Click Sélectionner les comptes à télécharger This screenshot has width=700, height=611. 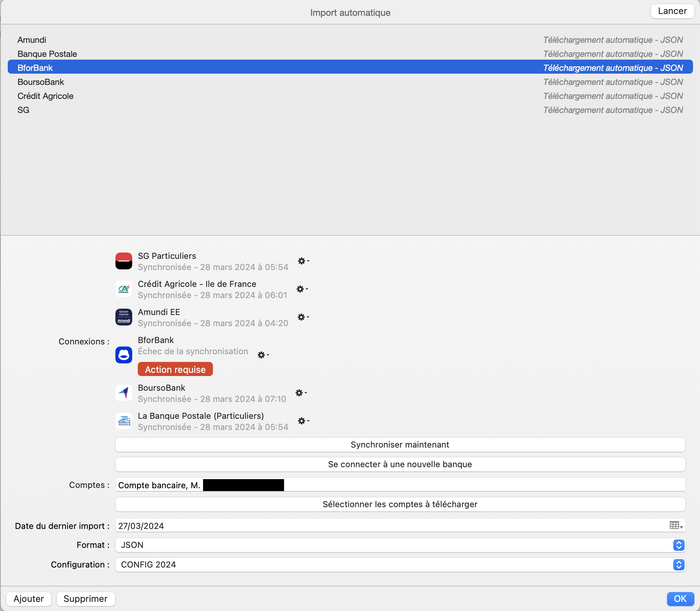(400, 504)
